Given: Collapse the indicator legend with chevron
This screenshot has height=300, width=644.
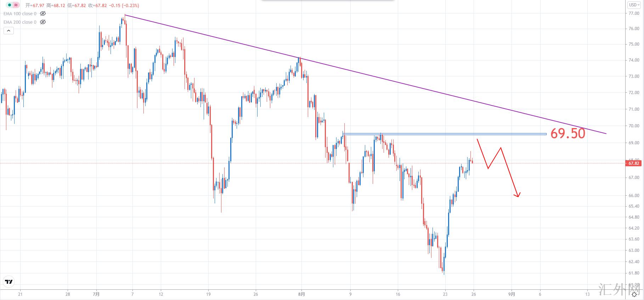Looking at the screenshot, I should pos(9,31).
